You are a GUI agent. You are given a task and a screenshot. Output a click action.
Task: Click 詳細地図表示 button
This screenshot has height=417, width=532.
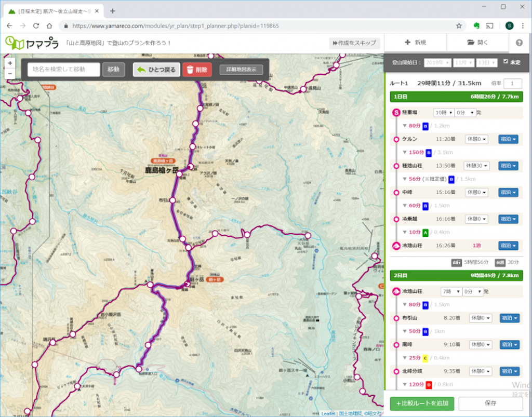[241, 70]
